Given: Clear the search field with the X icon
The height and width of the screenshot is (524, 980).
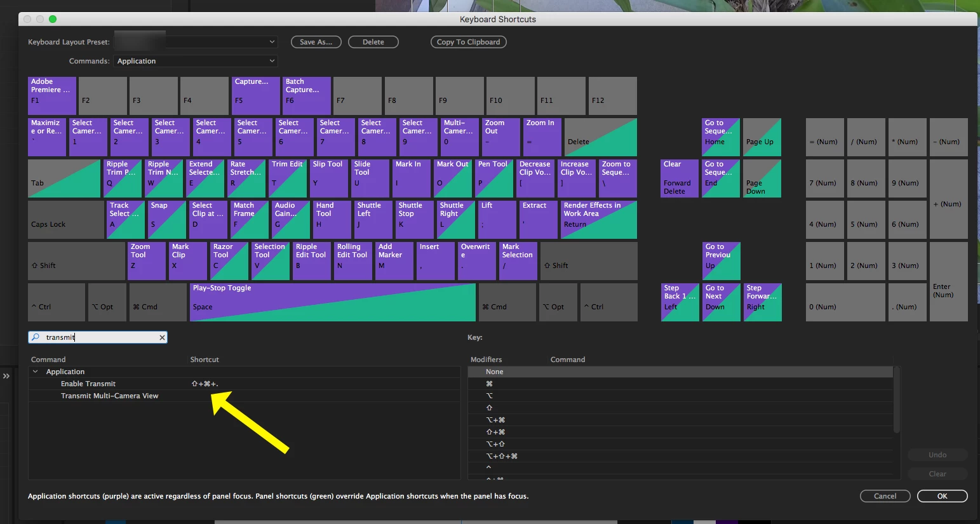Looking at the screenshot, I should pyautogui.click(x=162, y=337).
